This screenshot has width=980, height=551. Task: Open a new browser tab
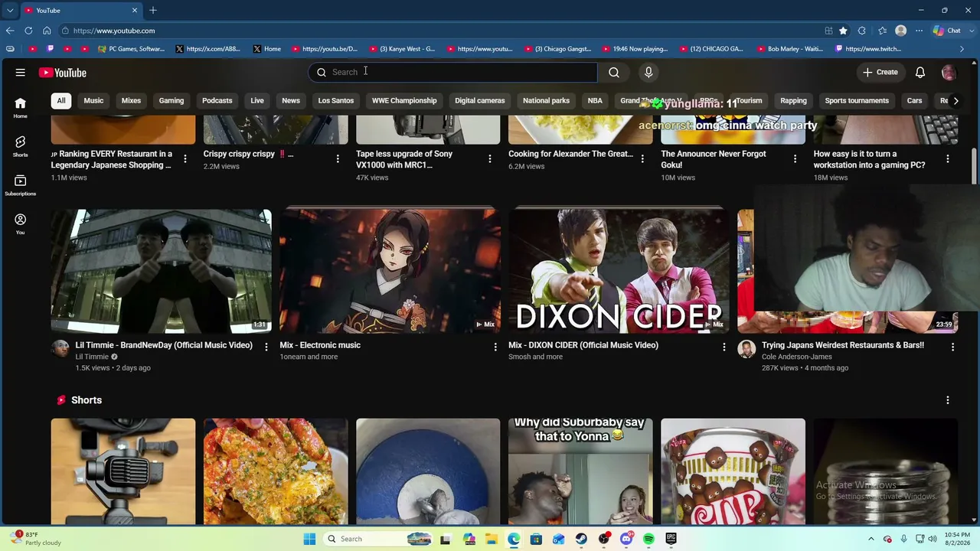153,10
